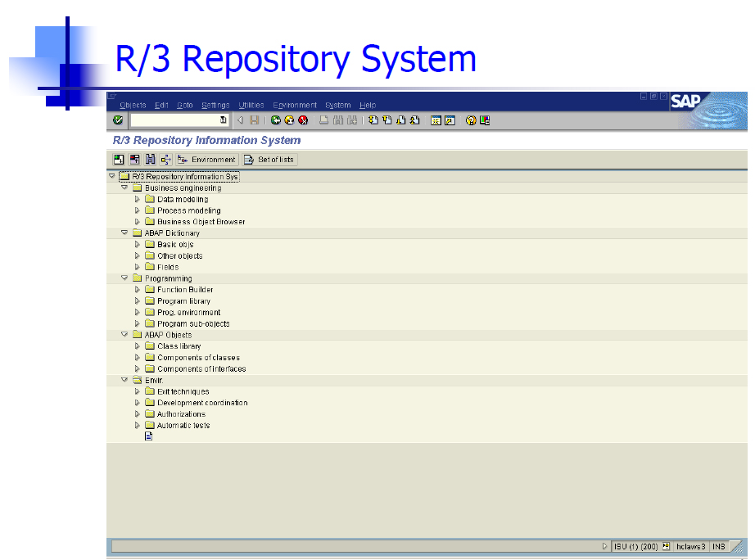
Task: Open the Environment menu in the menu bar
Action: pos(295,105)
